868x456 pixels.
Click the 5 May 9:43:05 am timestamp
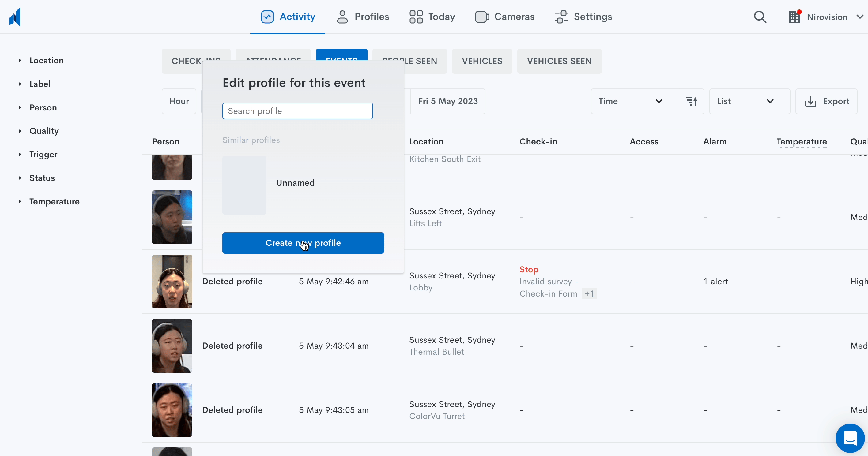[334, 410]
